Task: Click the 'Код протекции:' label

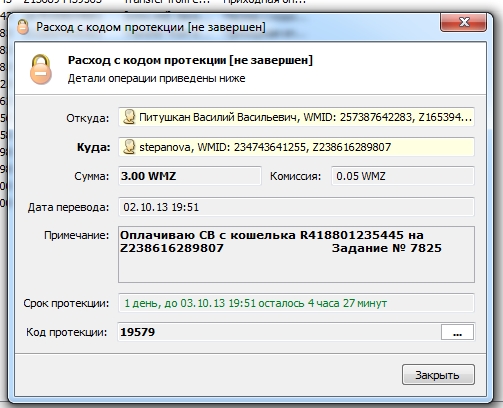Action: pyautogui.click(x=67, y=332)
